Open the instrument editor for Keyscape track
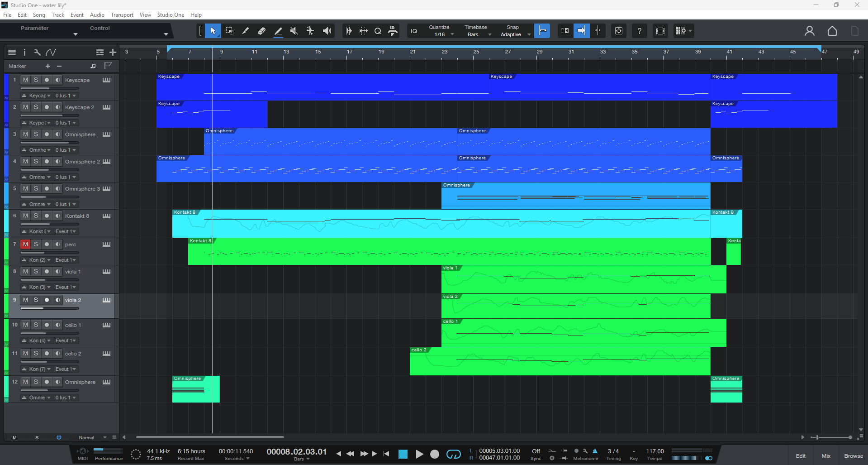The image size is (868, 465). pyautogui.click(x=106, y=80)
